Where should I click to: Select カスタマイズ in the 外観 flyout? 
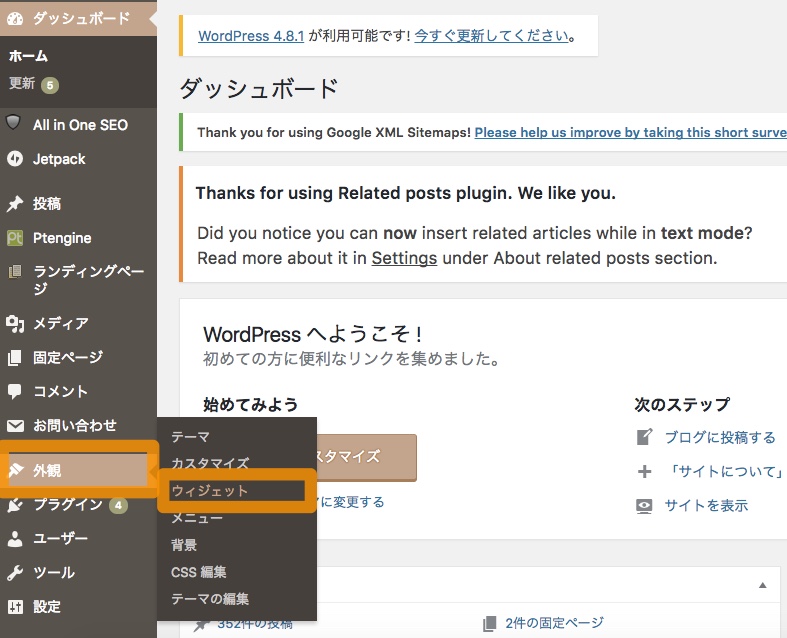pyautogui.click(x=210, y=463)
